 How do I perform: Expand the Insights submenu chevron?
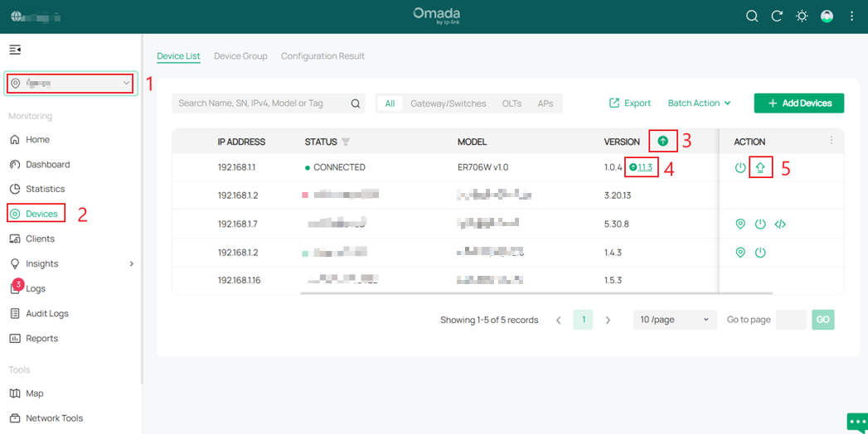(131, 263)
